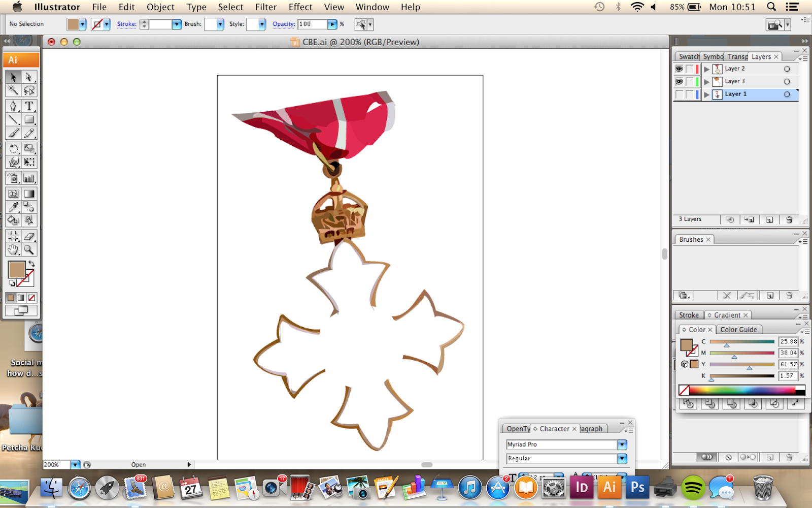This screenshot has width=812, height=508.
Task: Select the Type tool
Action: pos(29,106)
